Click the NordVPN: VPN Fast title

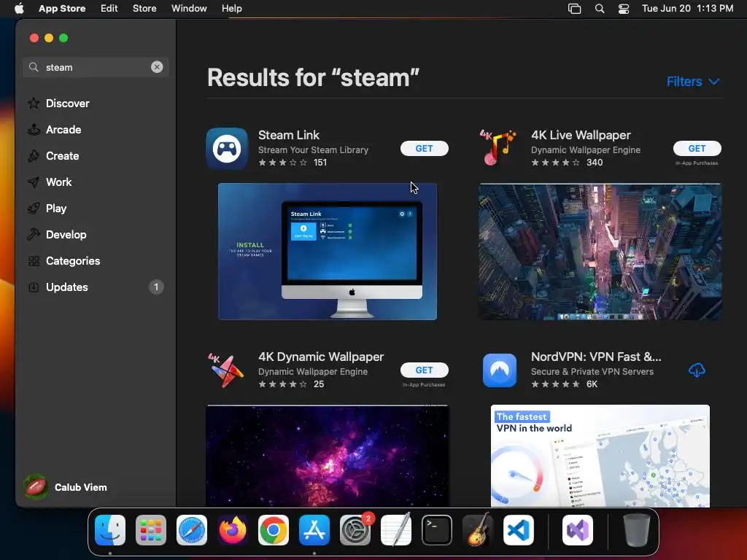596,357
